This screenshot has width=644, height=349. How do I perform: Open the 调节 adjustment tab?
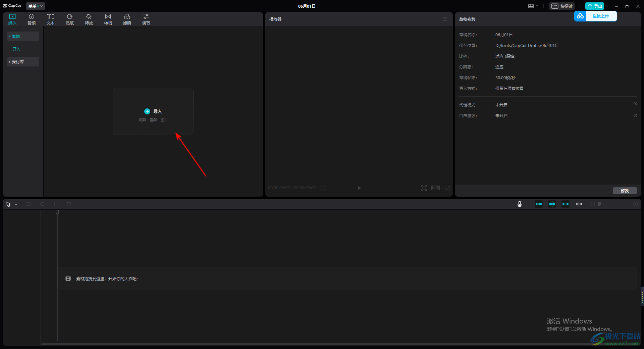146,19
